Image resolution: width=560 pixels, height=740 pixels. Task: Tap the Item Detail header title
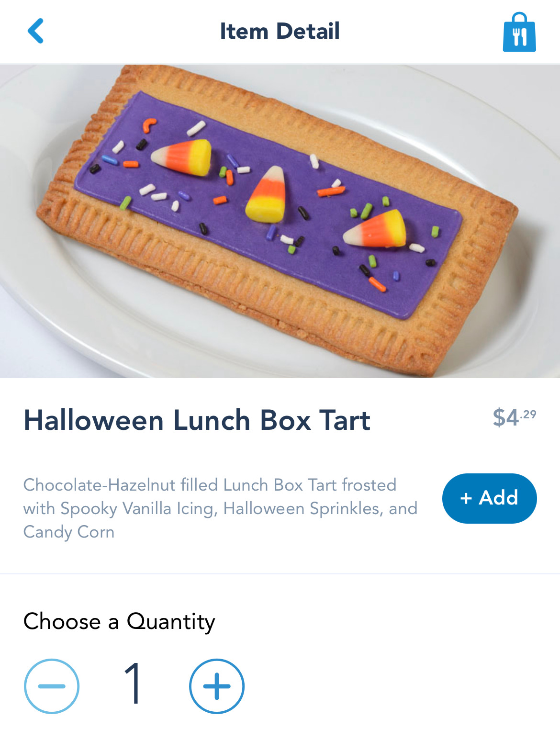click(280, 32)
